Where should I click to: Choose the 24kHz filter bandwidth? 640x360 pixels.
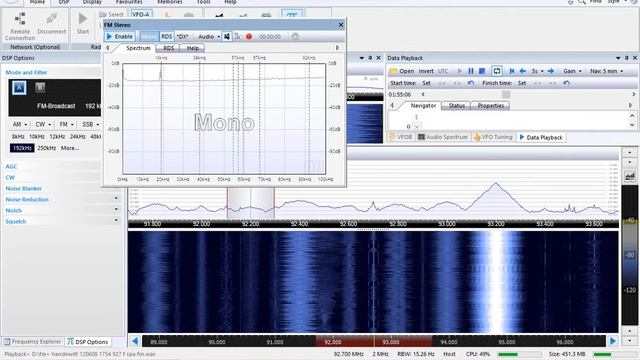coord(78,137)
